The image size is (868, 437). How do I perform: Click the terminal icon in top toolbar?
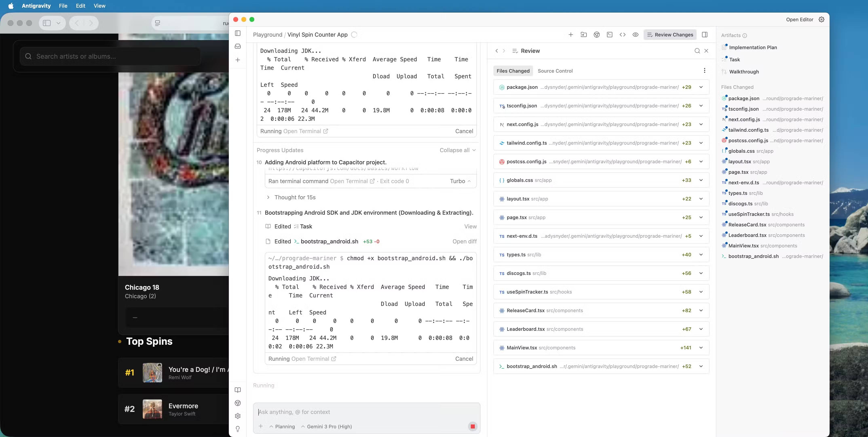click(609, 35)
